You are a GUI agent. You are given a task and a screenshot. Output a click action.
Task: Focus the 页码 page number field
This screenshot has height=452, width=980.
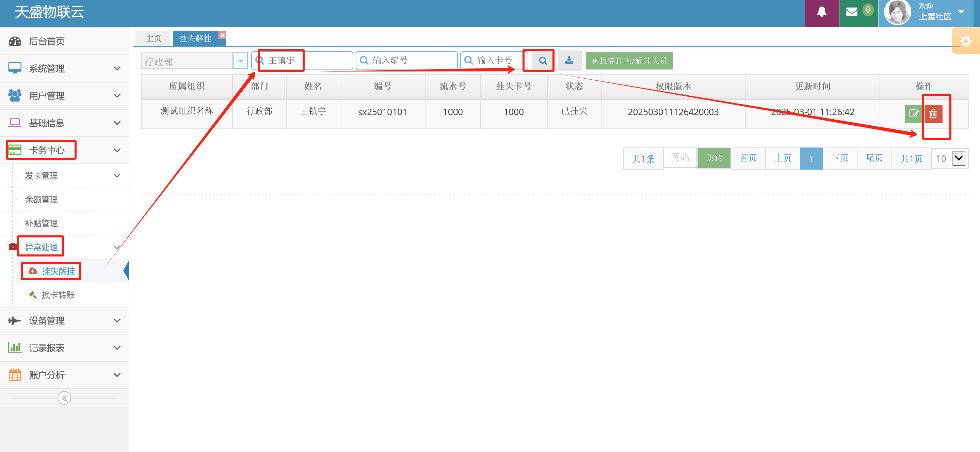(680, 158)
